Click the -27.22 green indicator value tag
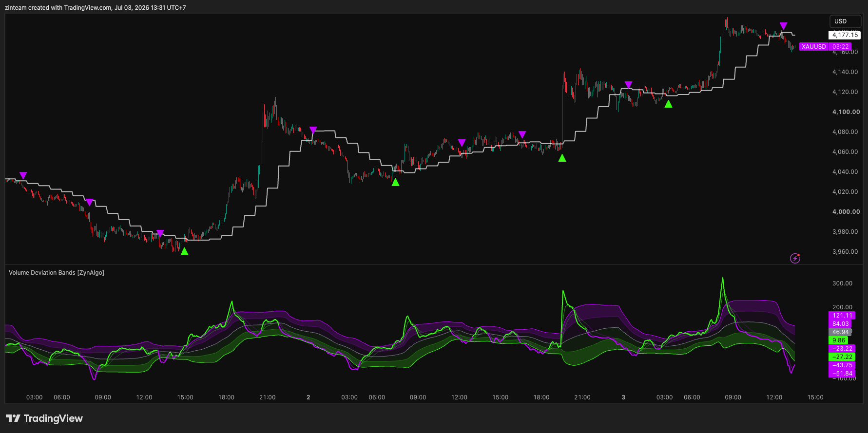 842,357
